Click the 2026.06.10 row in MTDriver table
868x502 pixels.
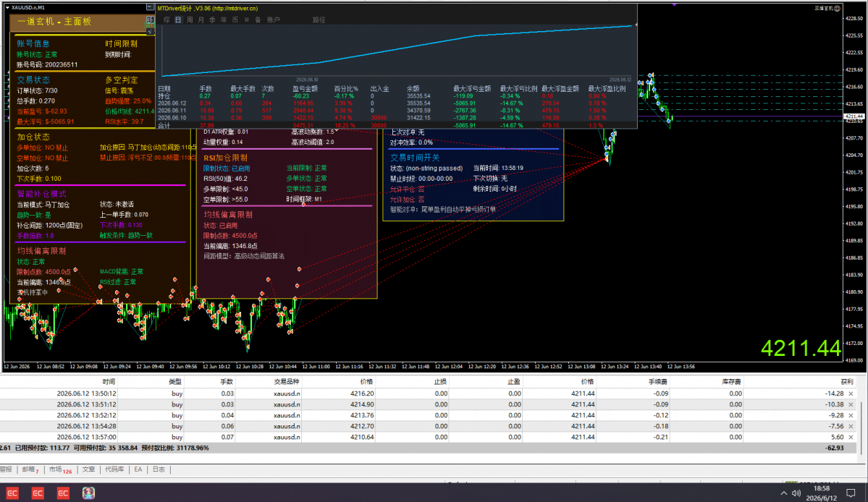[x=395, y=118]
